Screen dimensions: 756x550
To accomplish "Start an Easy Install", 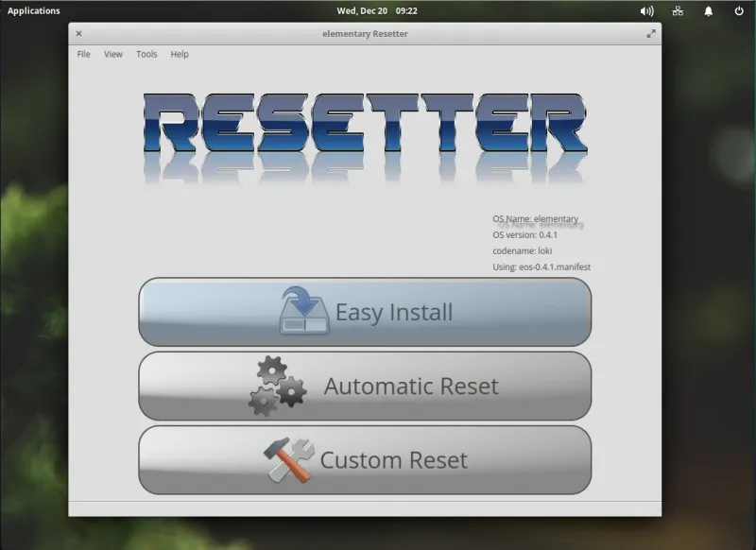I will pyautogui.click(x=367, y=310).
